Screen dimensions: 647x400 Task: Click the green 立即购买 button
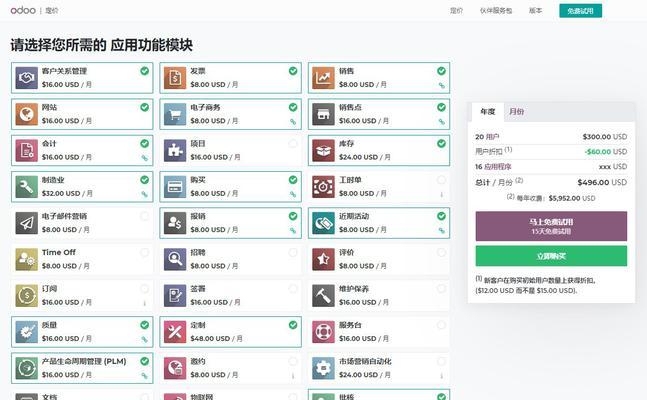click(x=551, y=256)
